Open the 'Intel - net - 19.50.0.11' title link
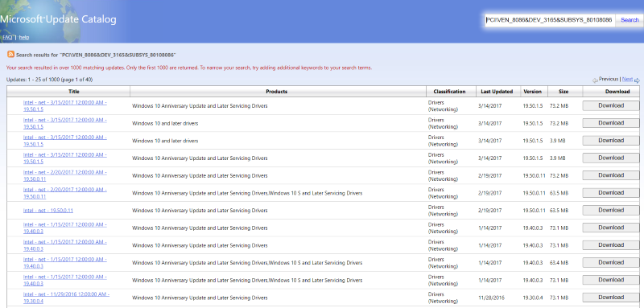The width and height of the screenshot is (644, 308). (48, 211)
